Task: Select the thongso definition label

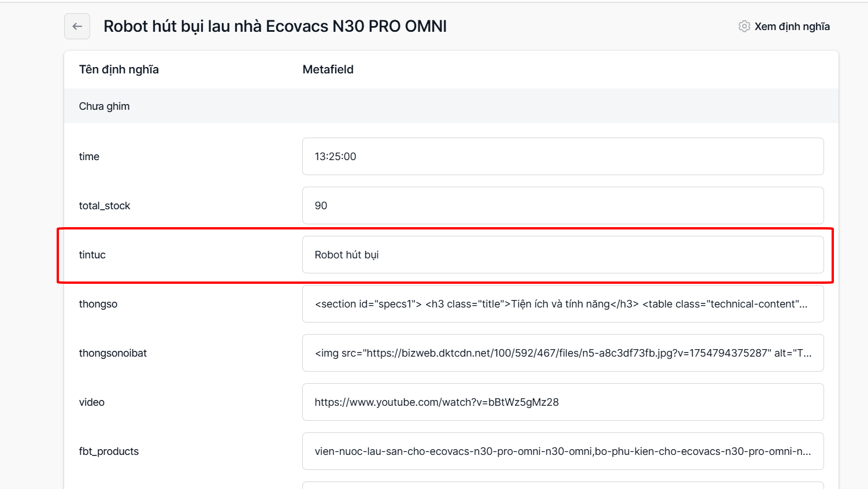Action: (x=98, y=304)
